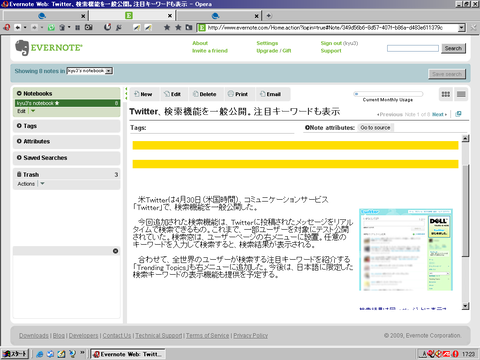The height and width of the screenshot is (360, 480).
Task: Open a new tab with plus button
Action: point(269,15)
